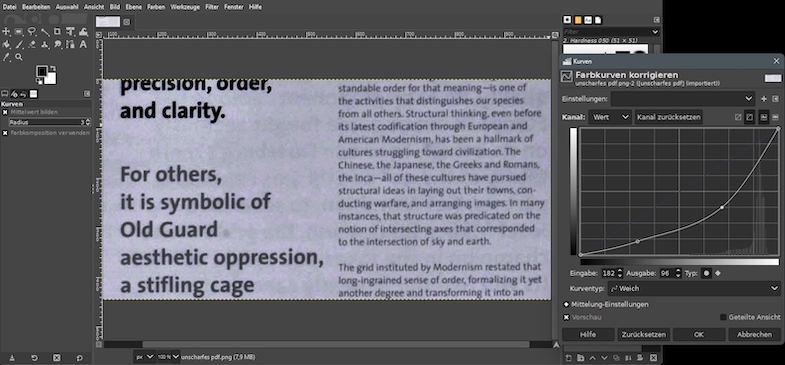The height and width of the screenshot is (365, 785).
Task: Open the Filter menu
Action: 212,7
